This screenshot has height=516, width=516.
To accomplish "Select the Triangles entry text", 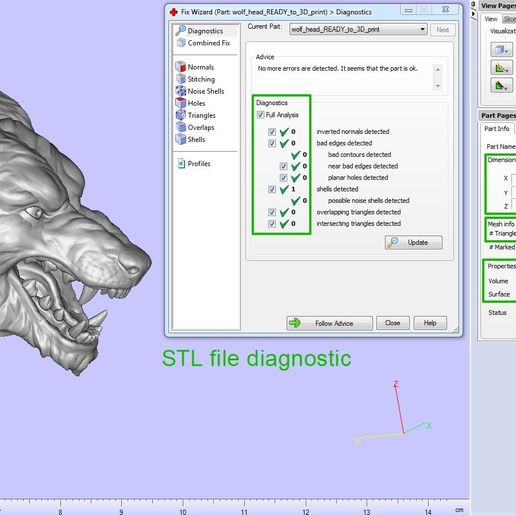I will pyautogui.click(x=201, y=116).
